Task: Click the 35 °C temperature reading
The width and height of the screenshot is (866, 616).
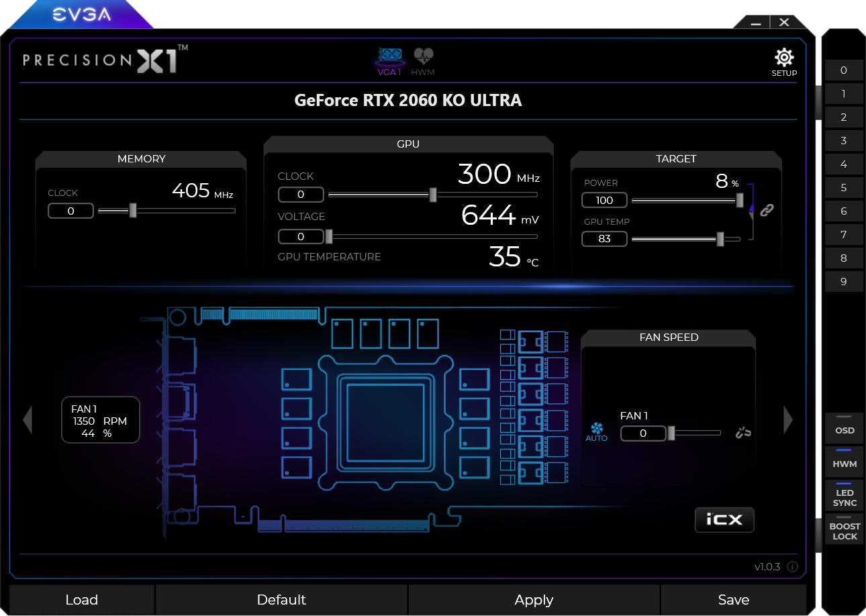Action: [514, 257]
